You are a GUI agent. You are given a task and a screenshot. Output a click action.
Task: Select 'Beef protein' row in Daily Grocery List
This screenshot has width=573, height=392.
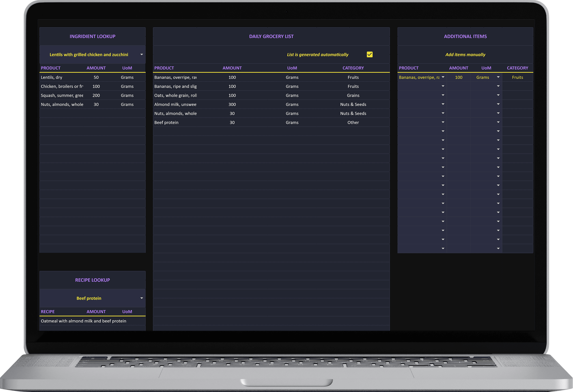(x=166, y=122)
